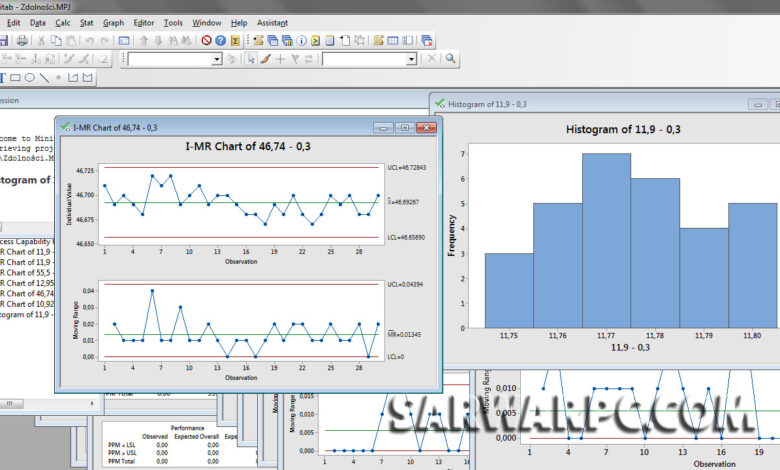Click the Project Manager scrollbar right arrow
Screen dimensions: 780x470
92,403
